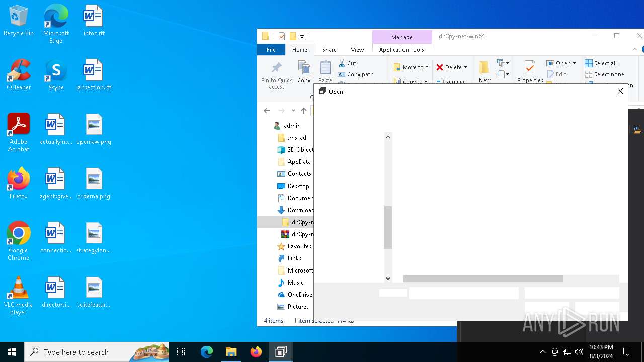
Task: Click Select all in ribbon
Action: coord(601,63)
